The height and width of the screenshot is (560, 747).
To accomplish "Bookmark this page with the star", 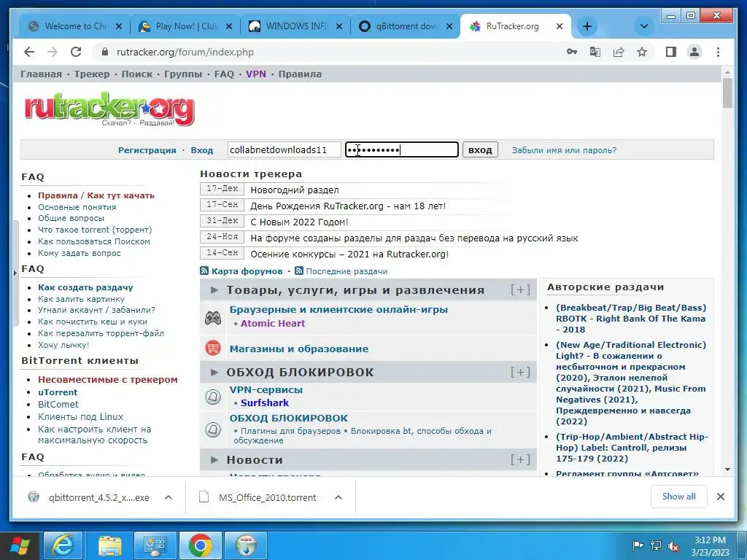I will pyautogui.click(x=642, y=52).
